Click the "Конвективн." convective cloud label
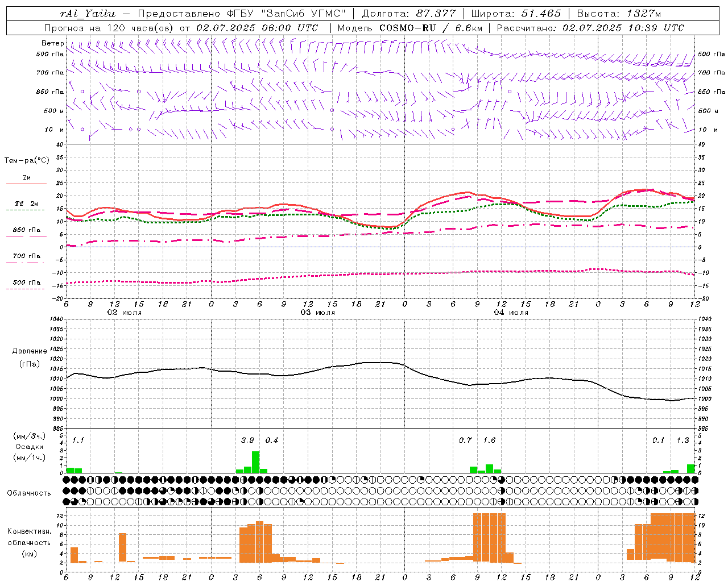The height and width of the screenshot is (582, 728). click(x=29, y=531)
